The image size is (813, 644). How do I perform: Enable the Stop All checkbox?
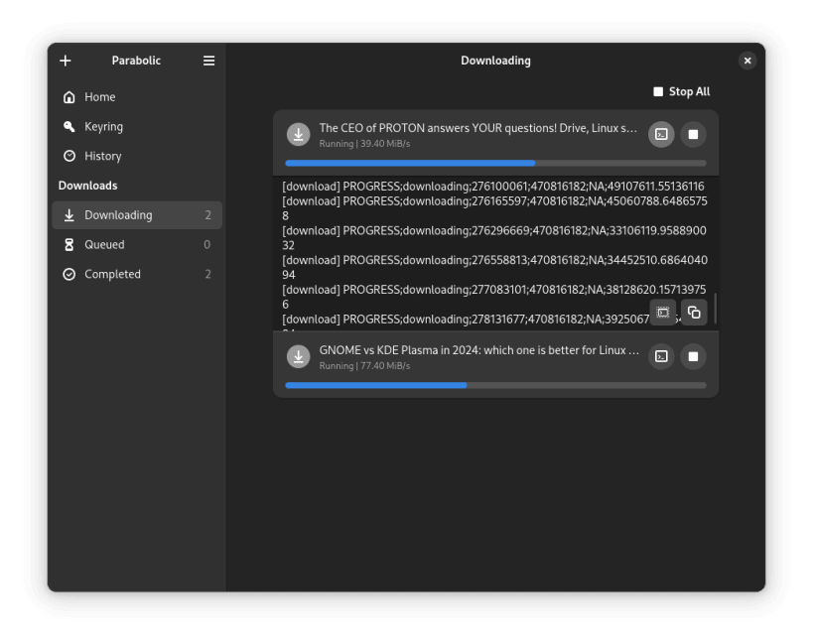click(x=657, y=91)
